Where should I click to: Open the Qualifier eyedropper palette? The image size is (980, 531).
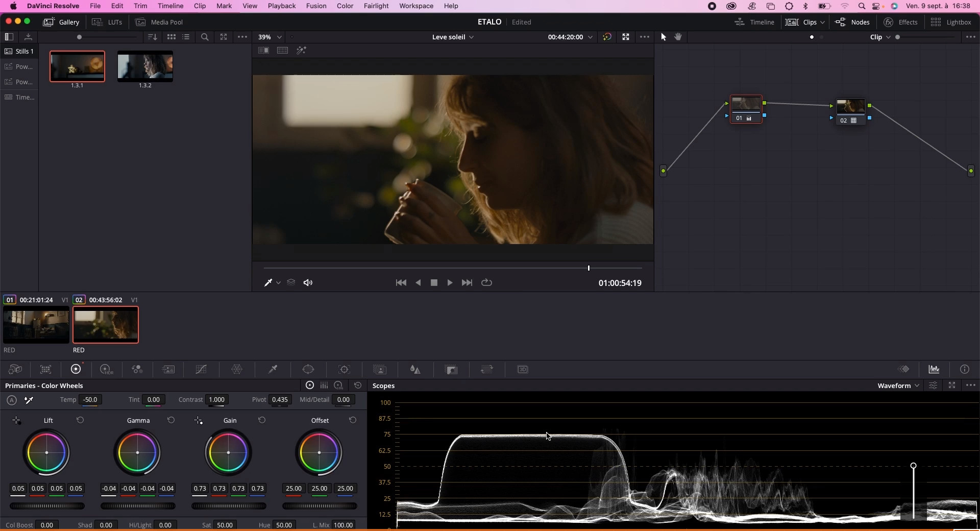point(273,370)
